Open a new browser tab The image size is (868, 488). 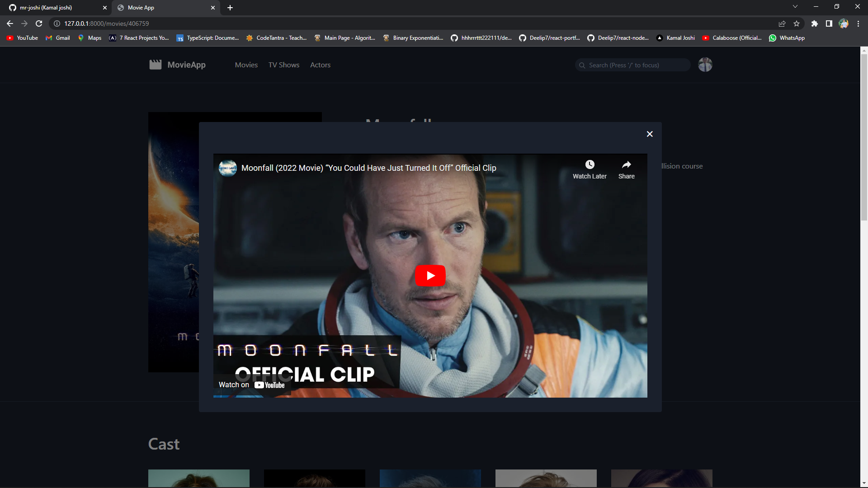[x=230, y=8]
